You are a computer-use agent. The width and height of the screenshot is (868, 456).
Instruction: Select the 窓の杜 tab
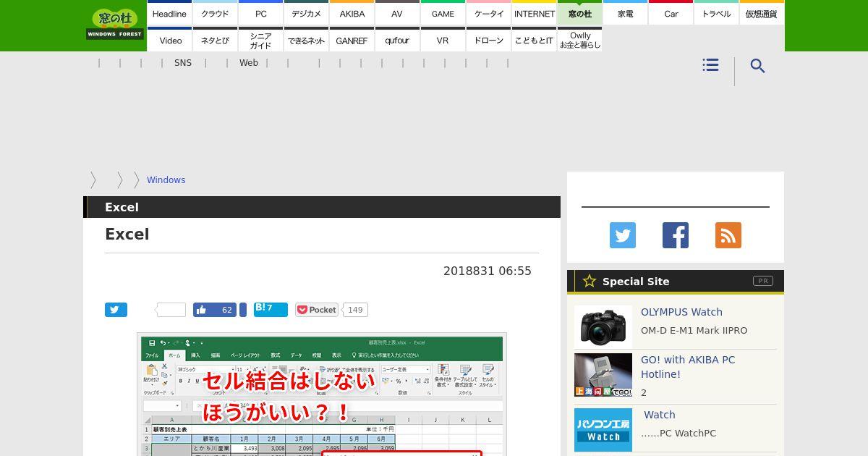point(580,13)
